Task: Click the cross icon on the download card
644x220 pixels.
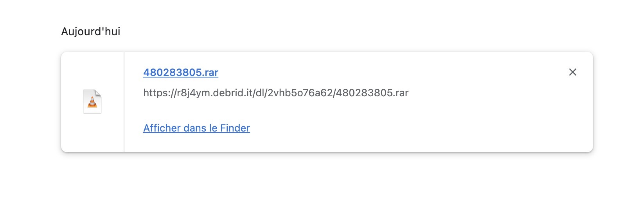Action: click(x=572, y=72)
